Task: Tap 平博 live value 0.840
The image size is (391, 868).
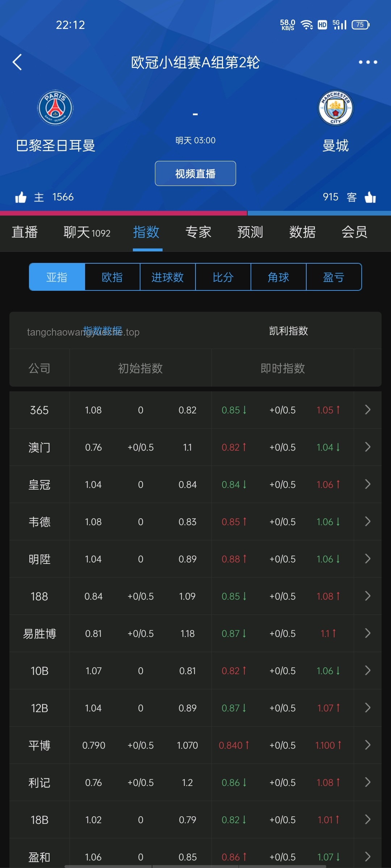Action: tap(231, 745)
